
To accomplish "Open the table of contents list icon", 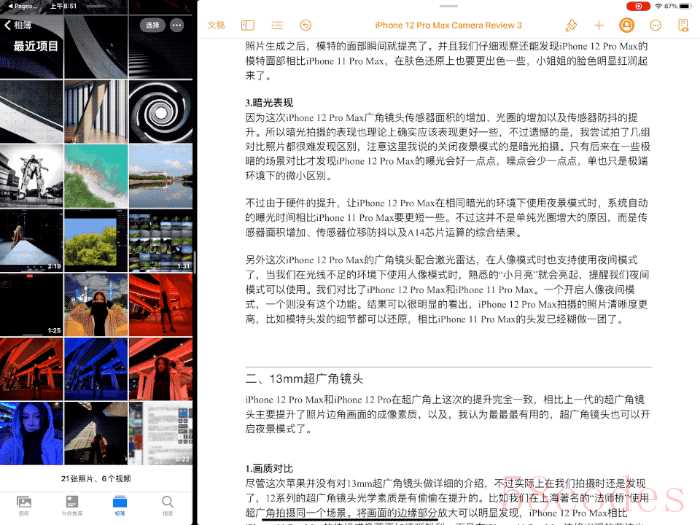I will (x=277, y=25).
